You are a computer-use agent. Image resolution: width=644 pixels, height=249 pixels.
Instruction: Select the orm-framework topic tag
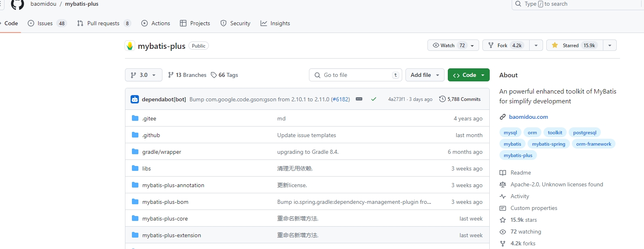pyautogui.click(x=594, y=144)
